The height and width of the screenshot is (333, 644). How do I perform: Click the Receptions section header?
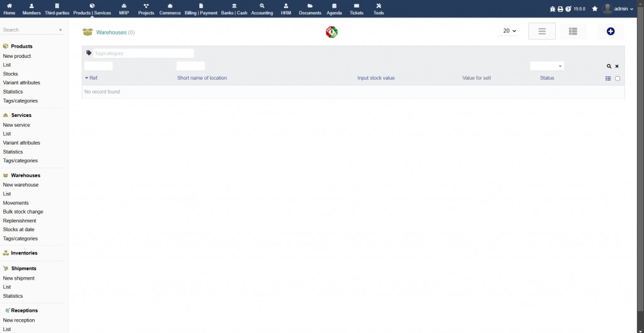(x=25, y=310)
